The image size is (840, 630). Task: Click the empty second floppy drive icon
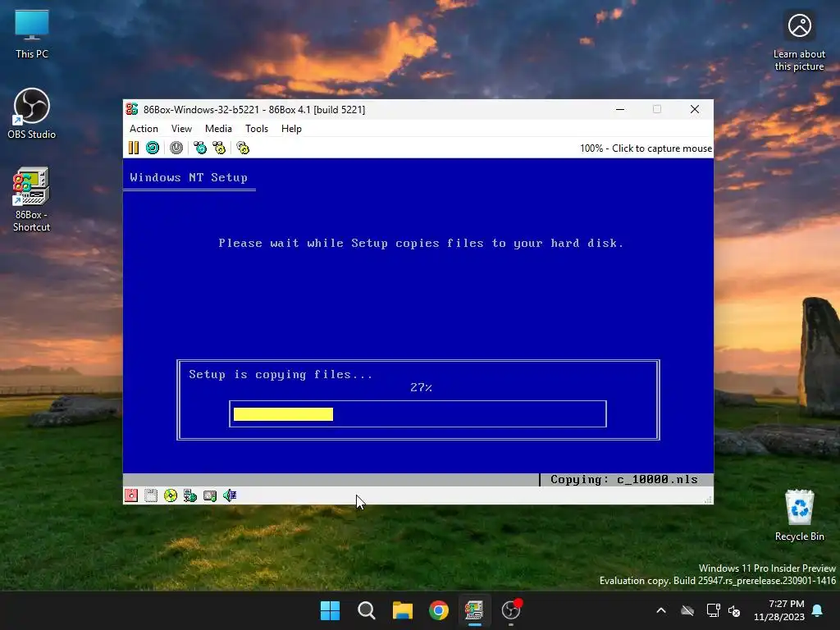tap(151, 495)
